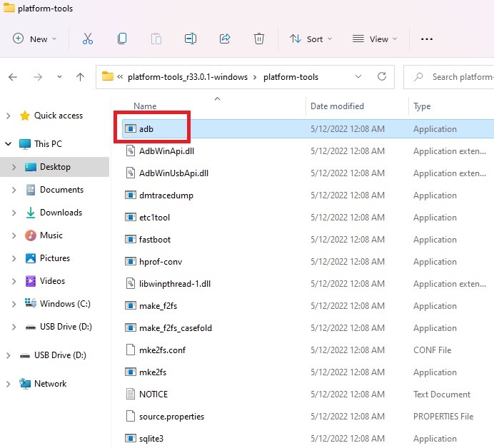The image size is (494, 448).
Task: Select the hprof-conv file name
Action: pos(161,262)
